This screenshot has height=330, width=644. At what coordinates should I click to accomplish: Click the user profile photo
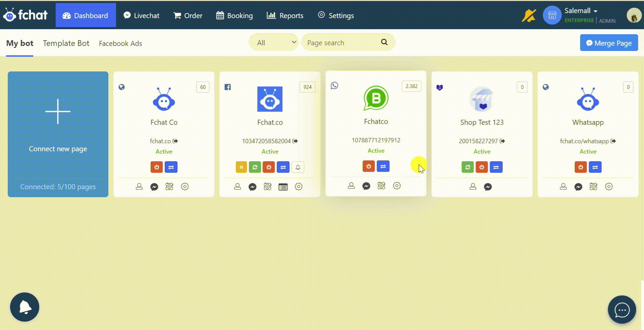tap(634, 15)
